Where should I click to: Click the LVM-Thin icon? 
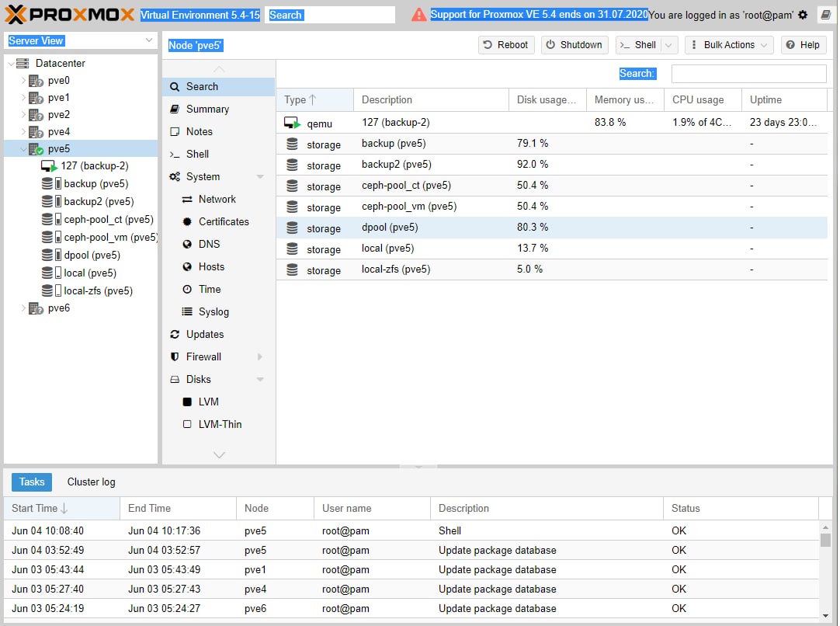pyautogui.click(x=187, y=425)
